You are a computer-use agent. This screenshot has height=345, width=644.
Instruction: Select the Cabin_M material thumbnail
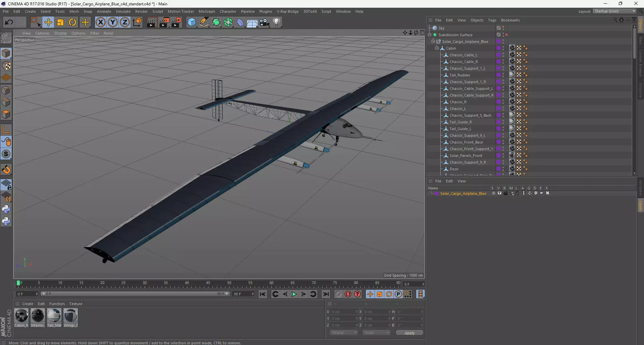pyautogui.click(x=21, y=318)
